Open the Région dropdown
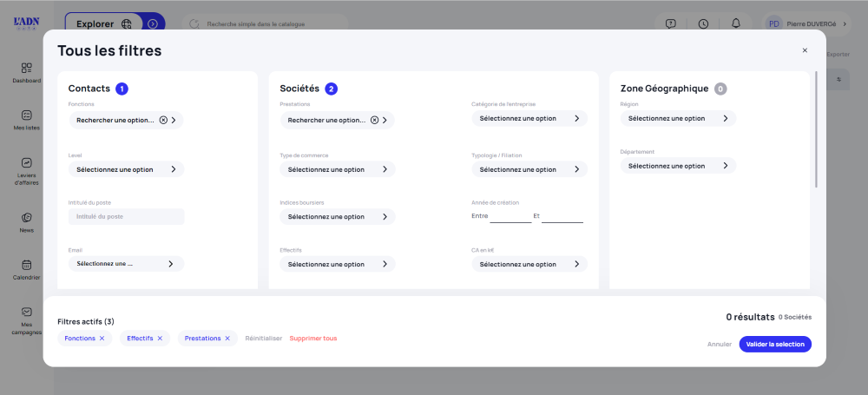 pos(678,118)
